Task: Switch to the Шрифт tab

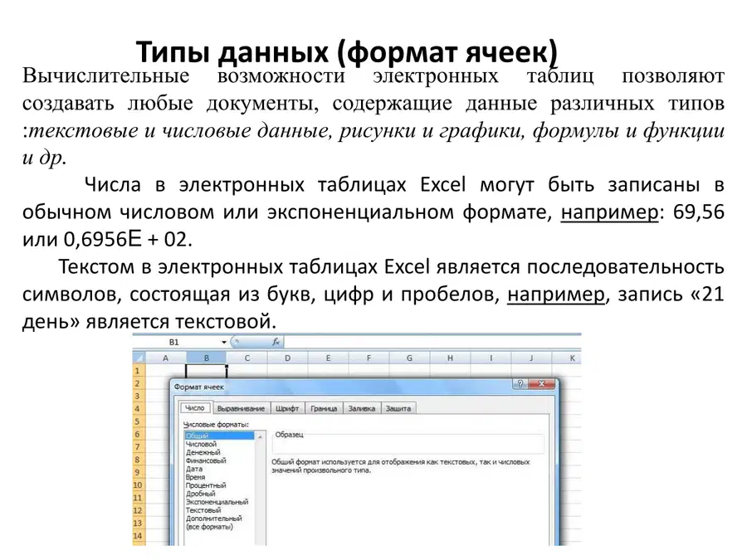Action: pos(287,408)
